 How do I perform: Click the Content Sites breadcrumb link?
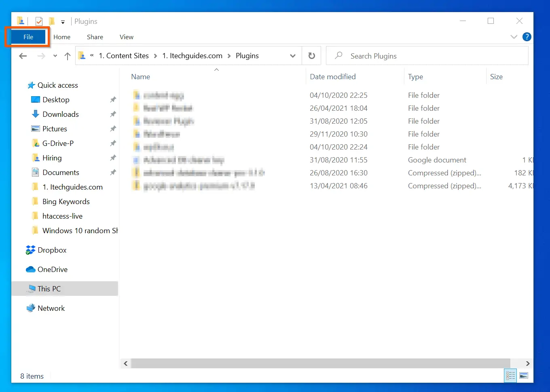point(124,56)
